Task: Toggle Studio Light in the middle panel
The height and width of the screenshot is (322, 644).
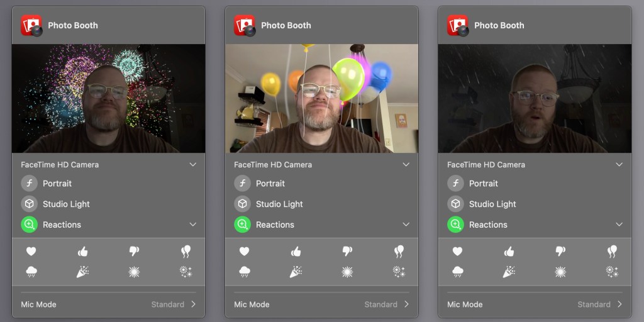Action: pos(243,204)
